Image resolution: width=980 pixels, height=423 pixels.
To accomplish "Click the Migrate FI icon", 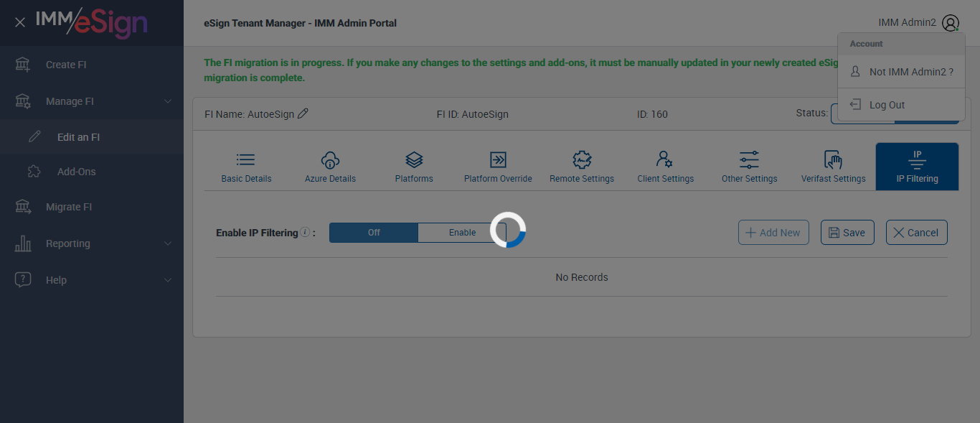I will point(23,207).
